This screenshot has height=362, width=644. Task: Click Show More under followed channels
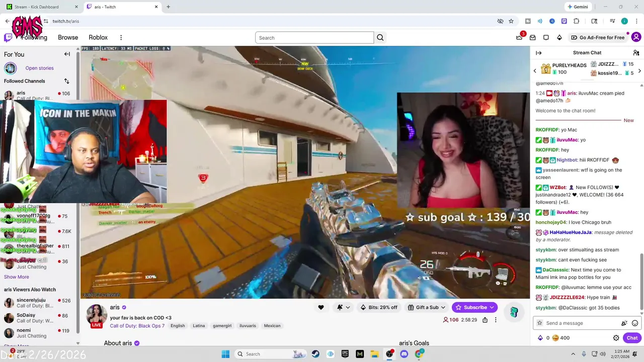coord(17,277)
